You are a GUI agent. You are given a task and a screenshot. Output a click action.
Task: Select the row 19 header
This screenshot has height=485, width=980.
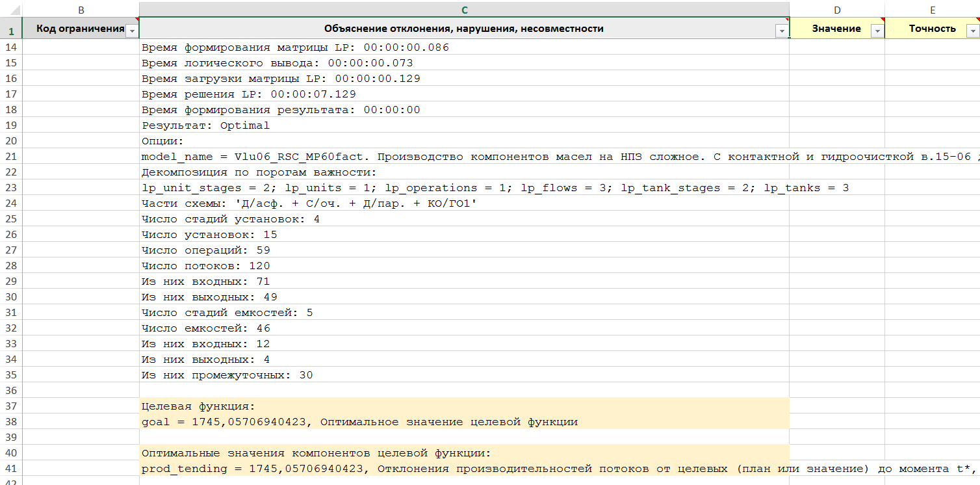(11, 125)
